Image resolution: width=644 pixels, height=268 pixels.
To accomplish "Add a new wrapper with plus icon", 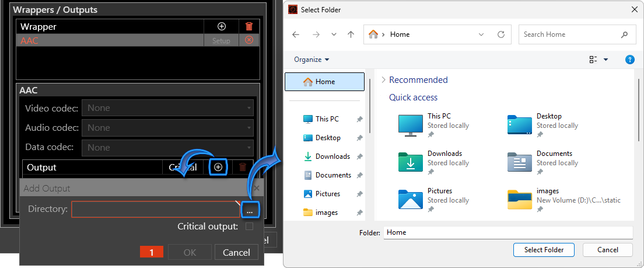I will point(222,27).
